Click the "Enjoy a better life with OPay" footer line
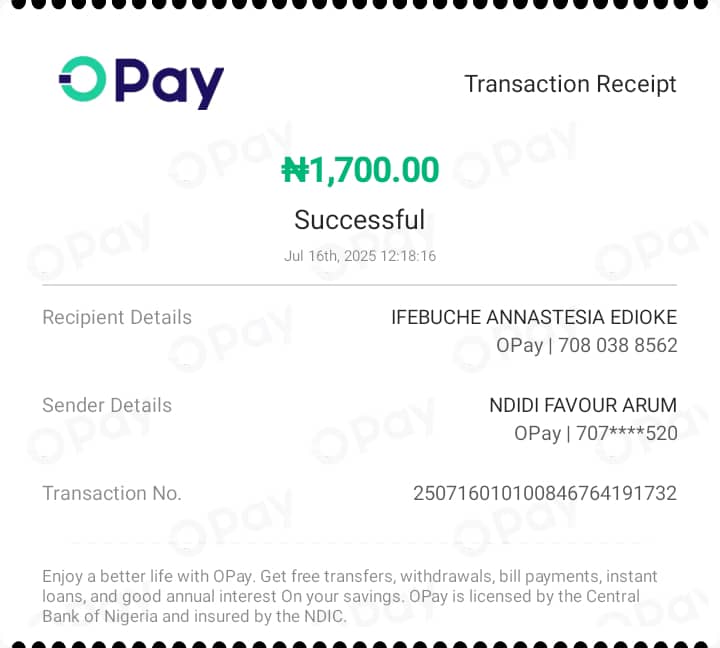Image resolution: width=720 pixels, height=648 pixels. 350,576
